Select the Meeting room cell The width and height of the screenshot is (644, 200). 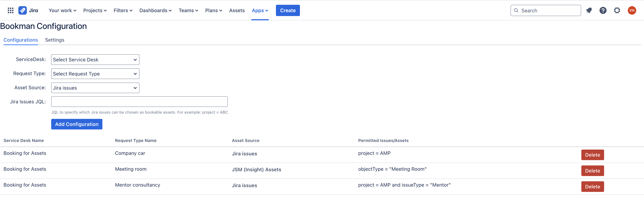pyautogui.click(x=131, y=169)
